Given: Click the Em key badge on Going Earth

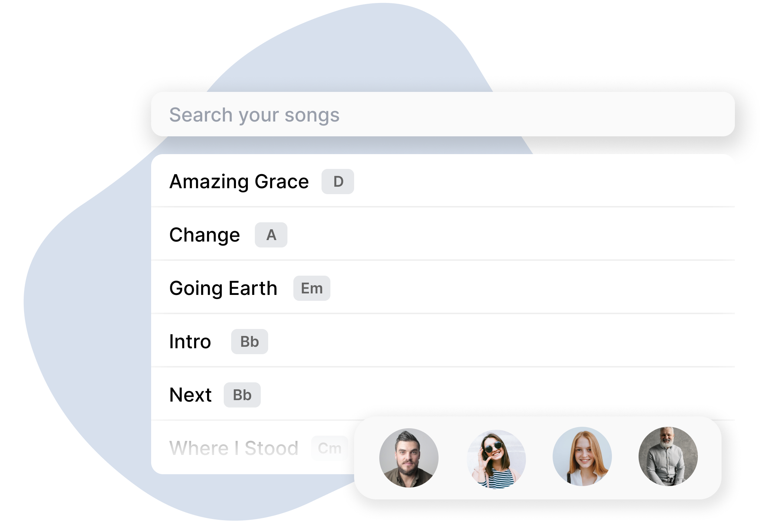Looking at the screenshot, I should pyautogui.click(x=311, y=288).
